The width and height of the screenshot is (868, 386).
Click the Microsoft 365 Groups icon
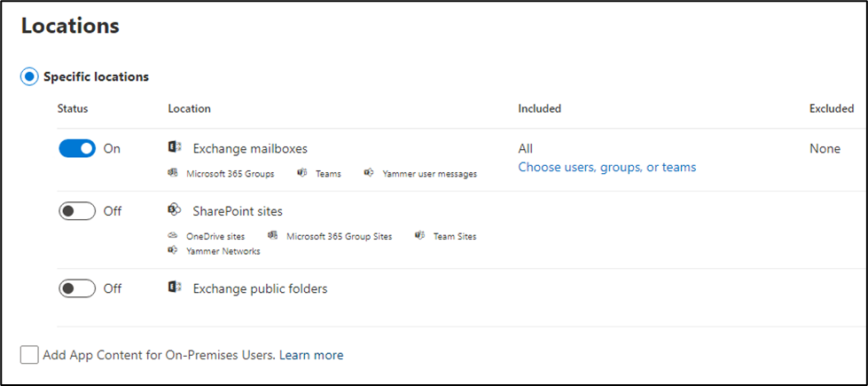pyautogui.click(x=172, y=173)
